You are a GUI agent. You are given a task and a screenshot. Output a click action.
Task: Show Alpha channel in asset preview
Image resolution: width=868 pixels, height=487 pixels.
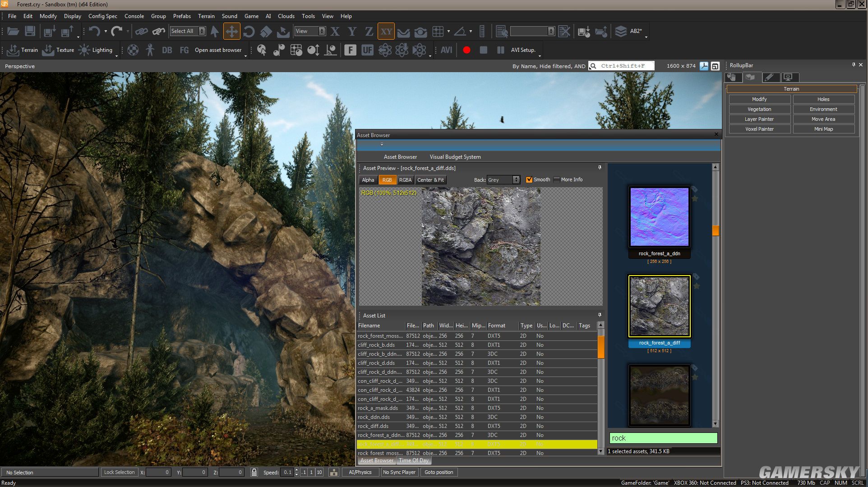(368, 180)
